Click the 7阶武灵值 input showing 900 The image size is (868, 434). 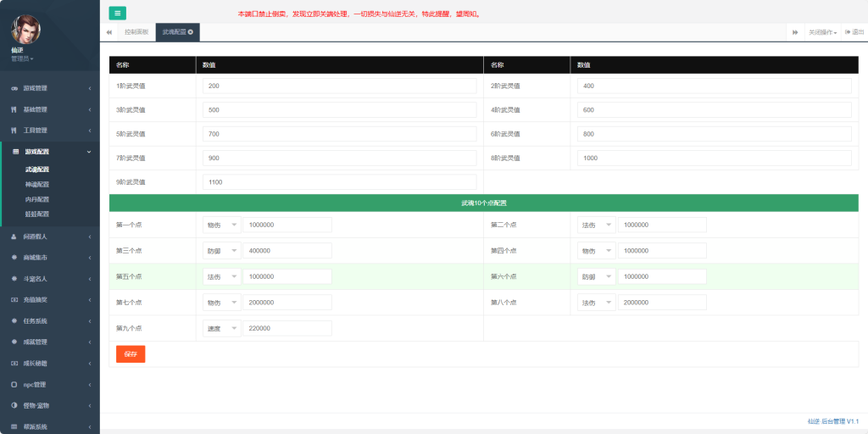[339, 158]
